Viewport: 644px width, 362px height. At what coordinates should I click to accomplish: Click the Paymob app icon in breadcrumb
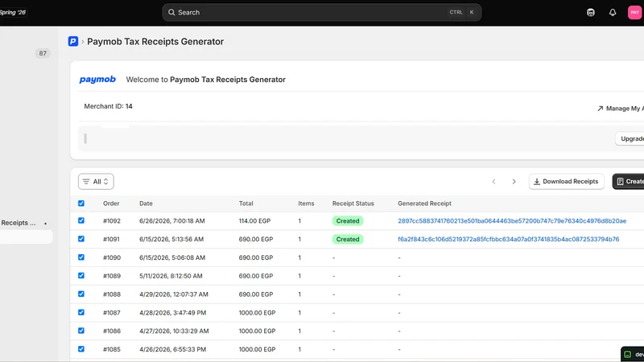pyautogui.click(x=73, y=42)
